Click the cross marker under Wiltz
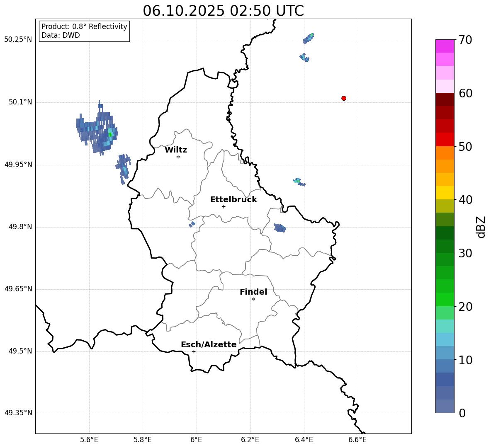Viewport: 491px width, 448px height. pyautogui.click(x=178, y=157)
